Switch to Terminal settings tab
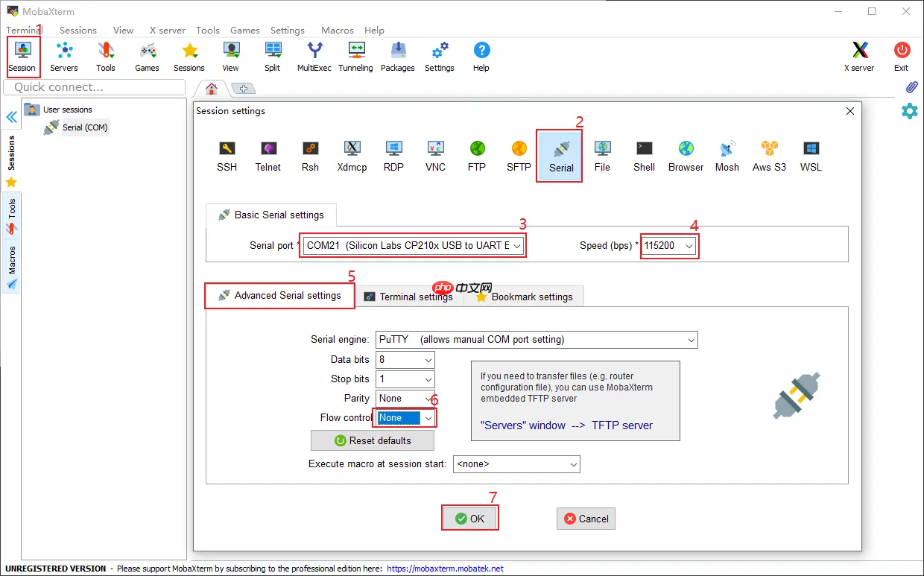924x576 pixels. [408, 297]
